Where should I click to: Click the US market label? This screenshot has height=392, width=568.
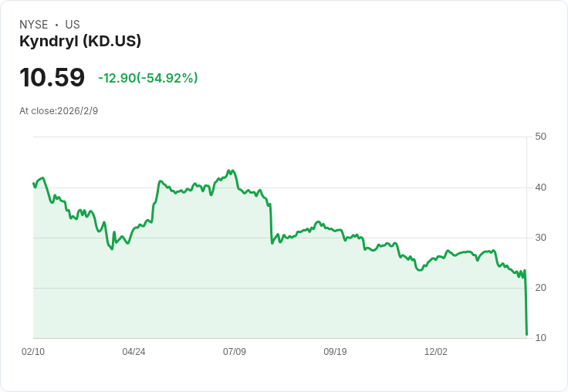click(x=73, y=25)
